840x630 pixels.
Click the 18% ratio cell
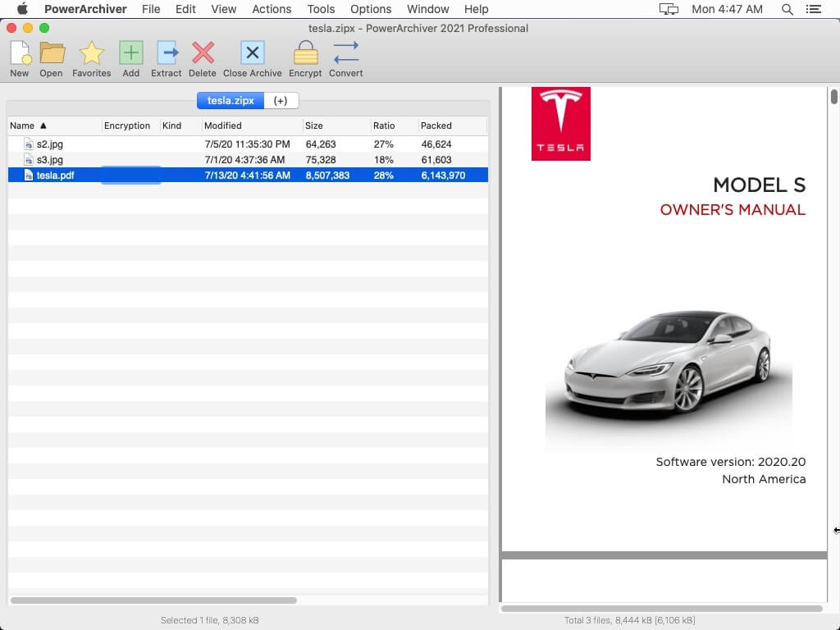pyautogui.click(x=384, y=160)
